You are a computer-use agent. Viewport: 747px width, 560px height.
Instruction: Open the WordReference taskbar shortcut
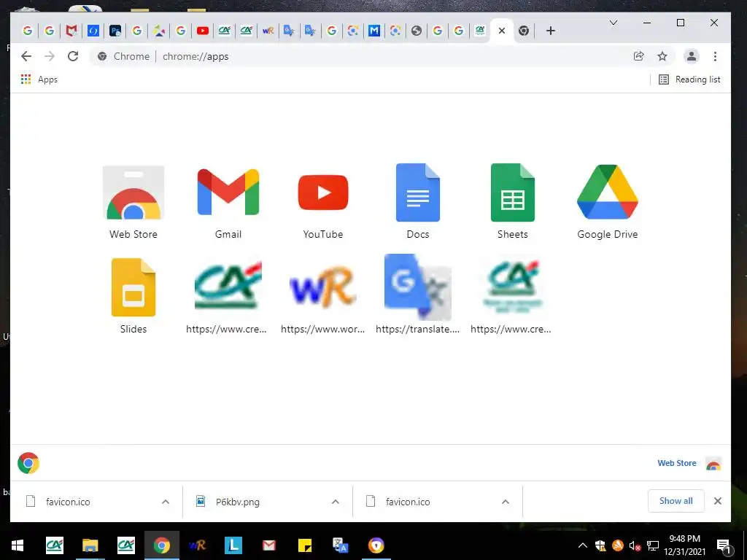coord(197,545)
